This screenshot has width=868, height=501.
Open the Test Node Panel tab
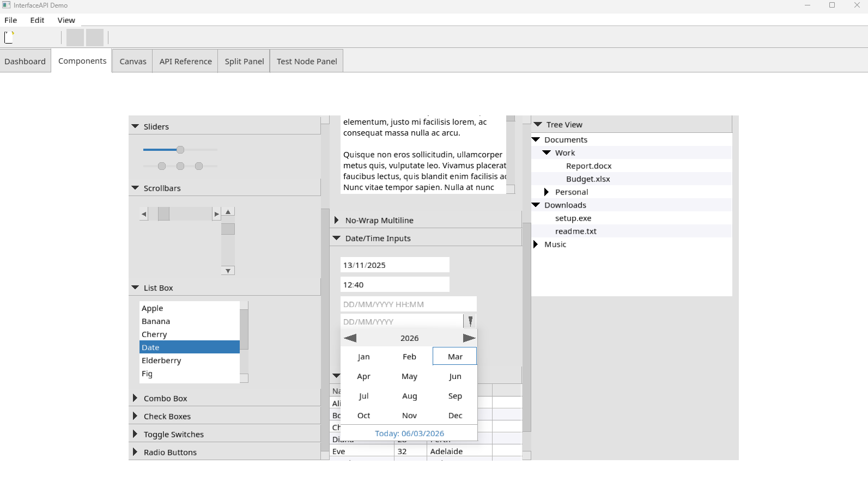307,61
